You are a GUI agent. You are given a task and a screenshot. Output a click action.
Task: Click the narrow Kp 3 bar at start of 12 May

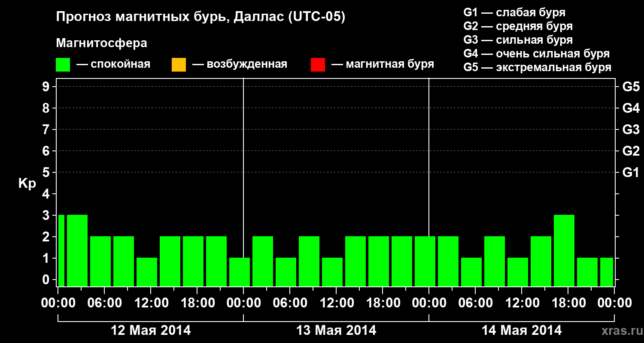tap(61, 250)
